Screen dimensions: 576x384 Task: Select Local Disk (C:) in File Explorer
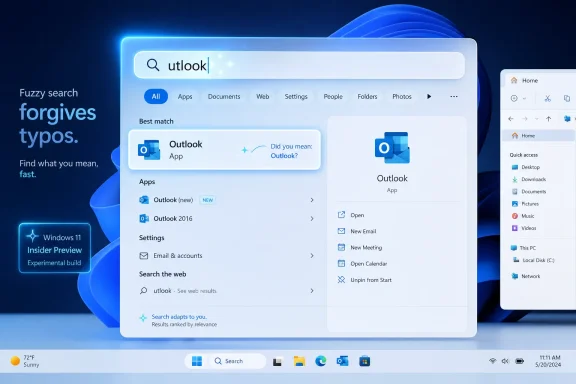click(x=534, y=260)
